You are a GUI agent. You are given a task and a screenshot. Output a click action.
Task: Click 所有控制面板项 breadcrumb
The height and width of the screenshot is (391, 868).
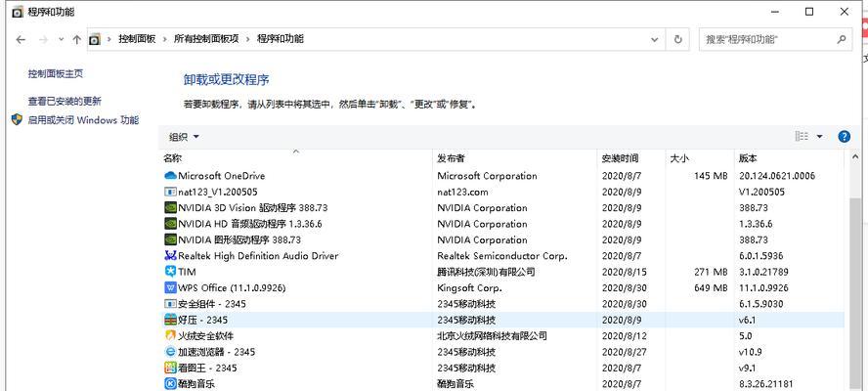point(206,39)
